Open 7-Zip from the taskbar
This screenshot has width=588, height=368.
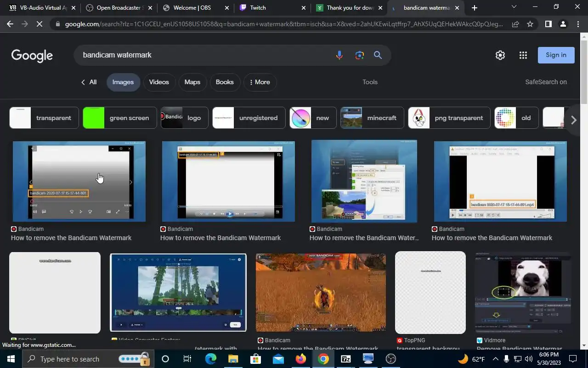[x=346, y=359]
